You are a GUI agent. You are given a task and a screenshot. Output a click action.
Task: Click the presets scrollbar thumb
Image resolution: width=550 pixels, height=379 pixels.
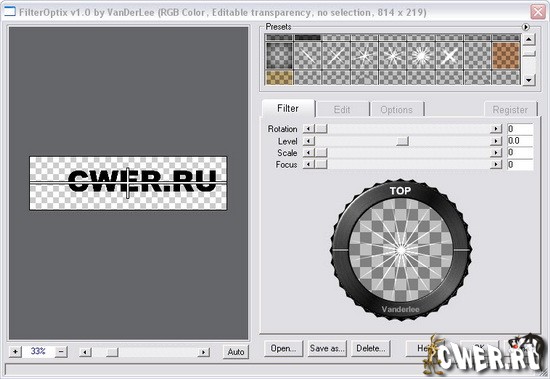point(529,53)
